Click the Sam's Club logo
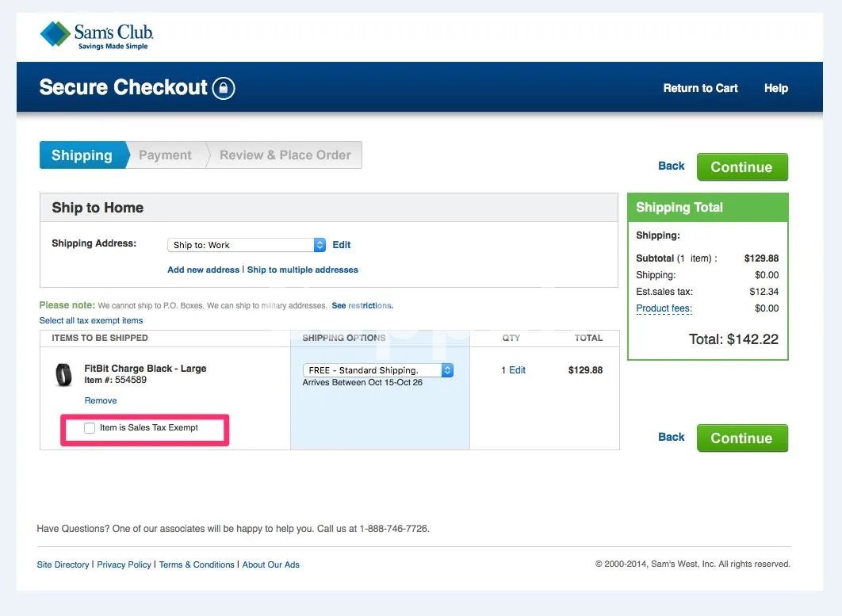 click(96, 36)
